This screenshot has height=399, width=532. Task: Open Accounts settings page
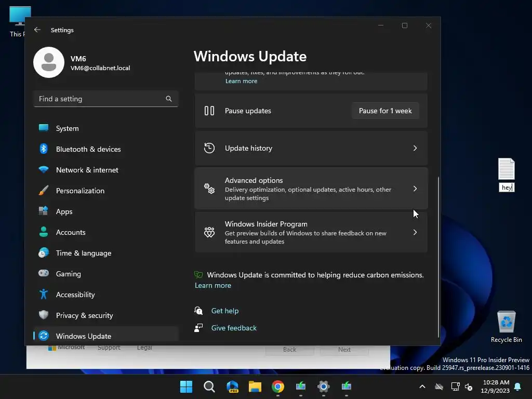106,232
